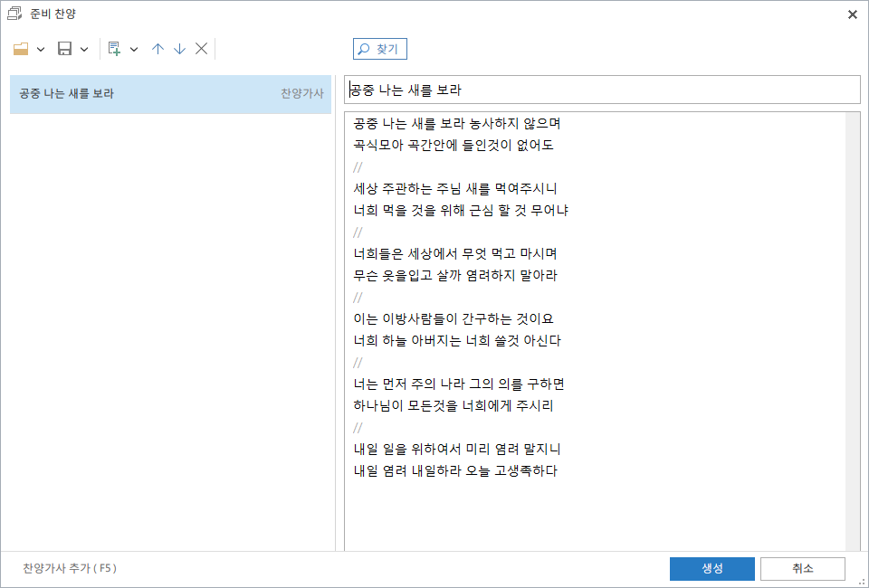Click the song title input field
This screenshot has height=588, width=869.
point(602,90)
